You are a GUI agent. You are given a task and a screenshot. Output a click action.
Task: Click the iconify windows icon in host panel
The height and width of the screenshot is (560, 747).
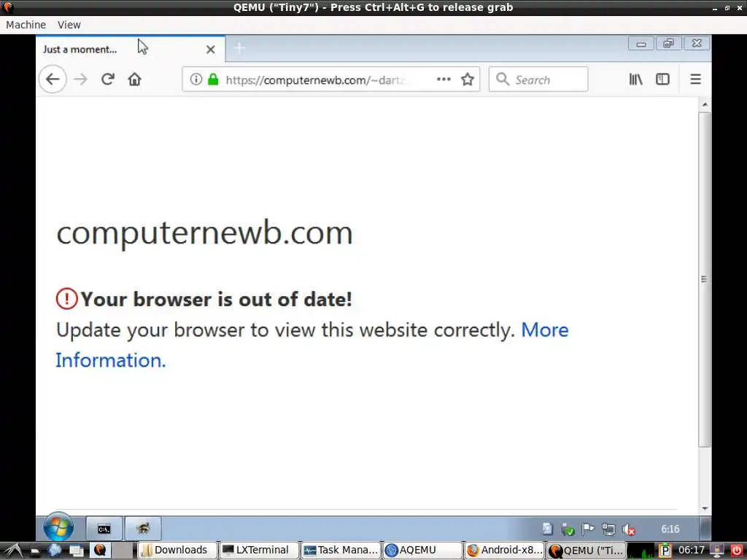tap(76, 551)
